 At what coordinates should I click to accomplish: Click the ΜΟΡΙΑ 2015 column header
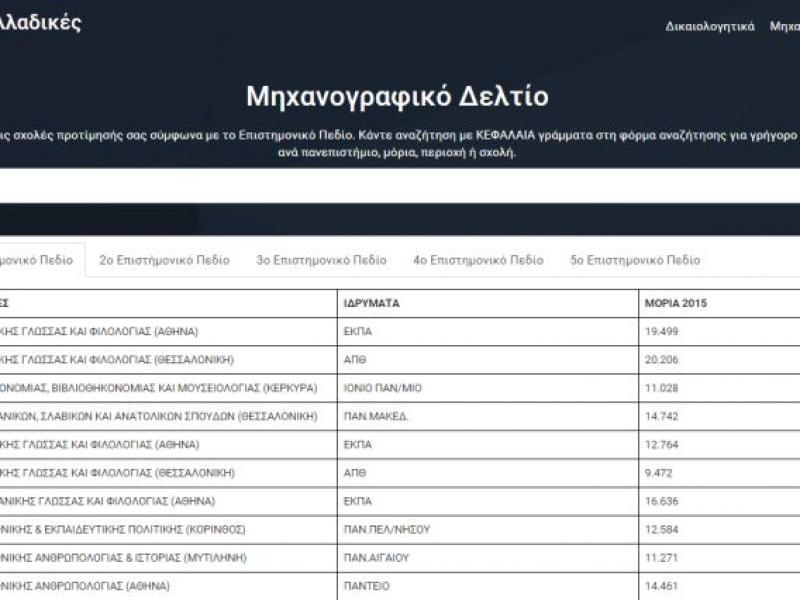tap(676, 303)
